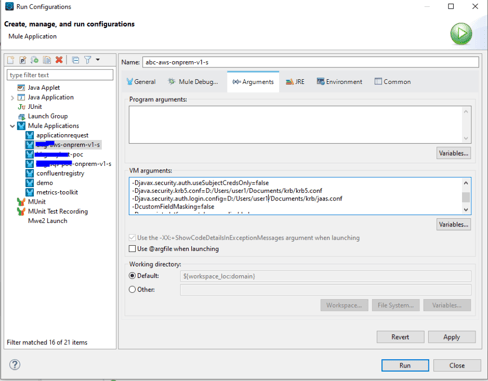Collapse the Mule Applications node
Viewport: 488px width, 381px height.
coord(12,126)
